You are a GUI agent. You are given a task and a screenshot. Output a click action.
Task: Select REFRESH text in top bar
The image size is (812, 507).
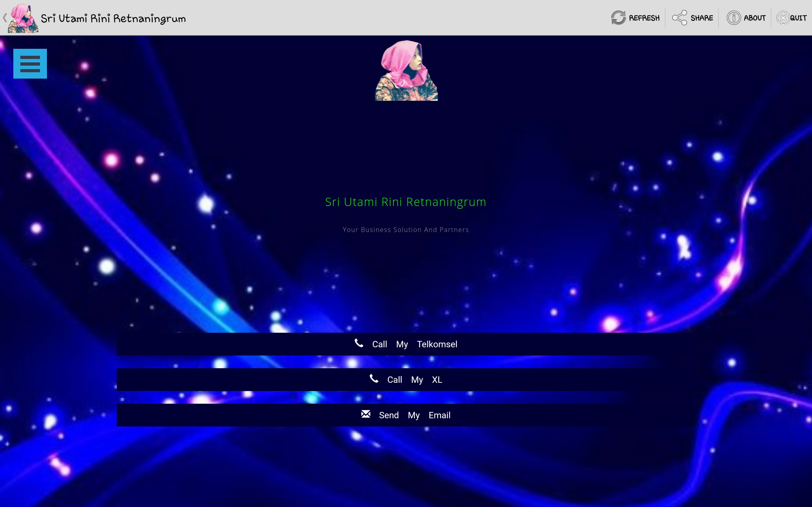point(644,18)
